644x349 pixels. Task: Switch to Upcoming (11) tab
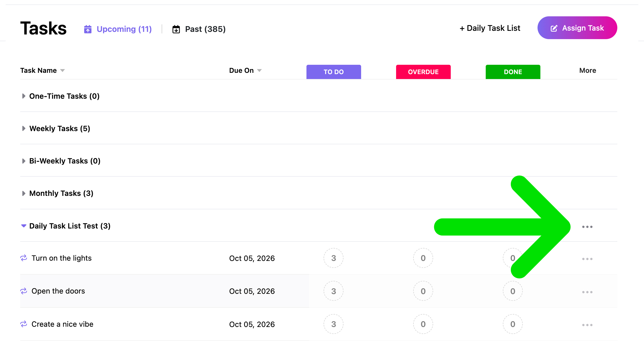(118, 29)
